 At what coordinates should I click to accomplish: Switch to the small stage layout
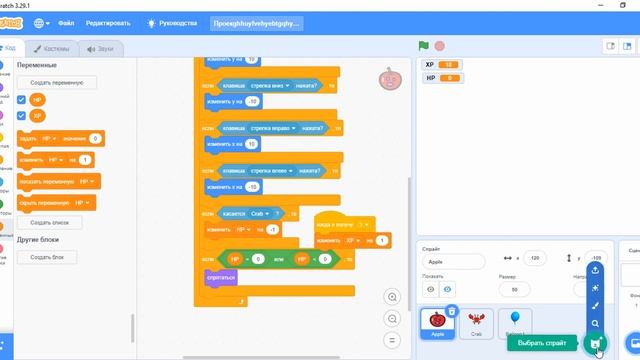coord(611,46)
